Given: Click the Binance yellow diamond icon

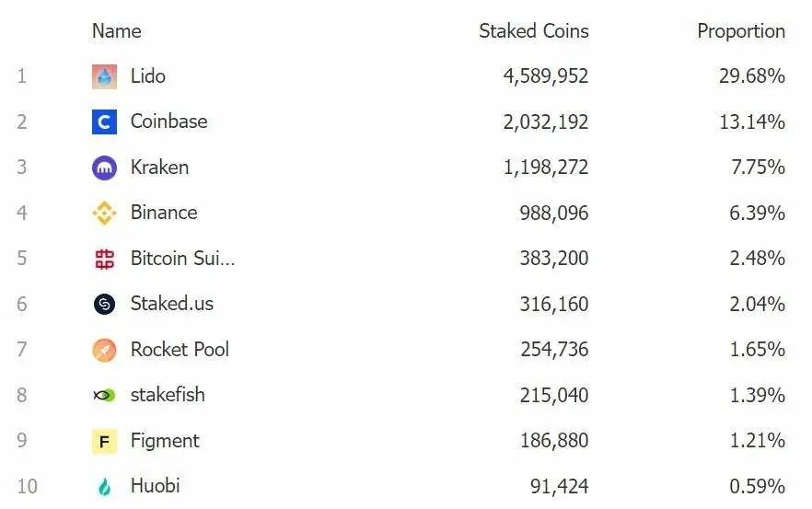Looking at the screenshot, I should [x=105, y=214].
